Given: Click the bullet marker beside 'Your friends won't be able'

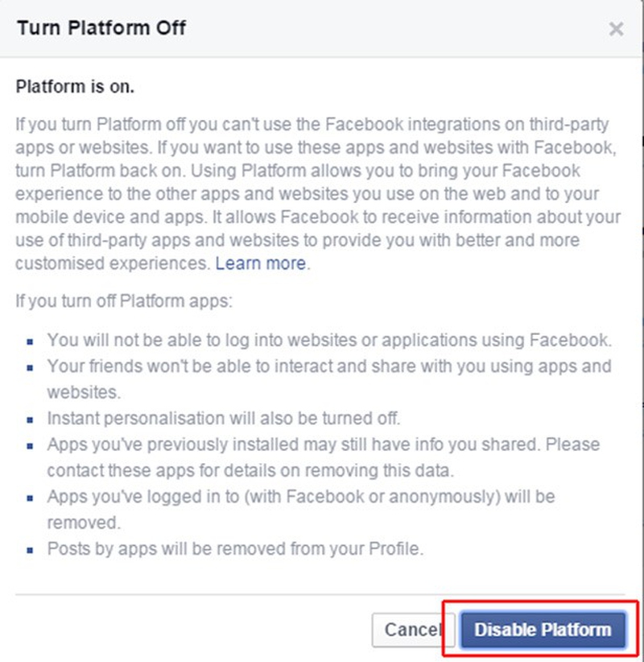Looking at the screenshot, I should [x=30, y=368].
